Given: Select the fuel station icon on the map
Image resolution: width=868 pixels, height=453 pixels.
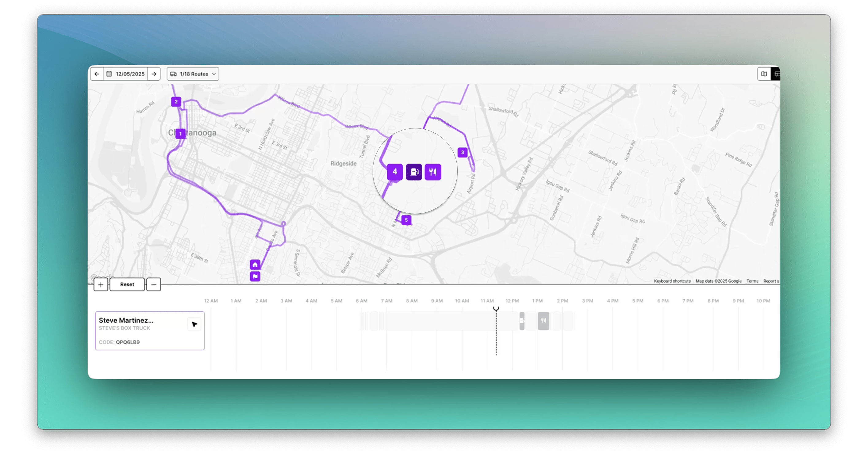Looking at the screenshot, I should pos(414,172).
